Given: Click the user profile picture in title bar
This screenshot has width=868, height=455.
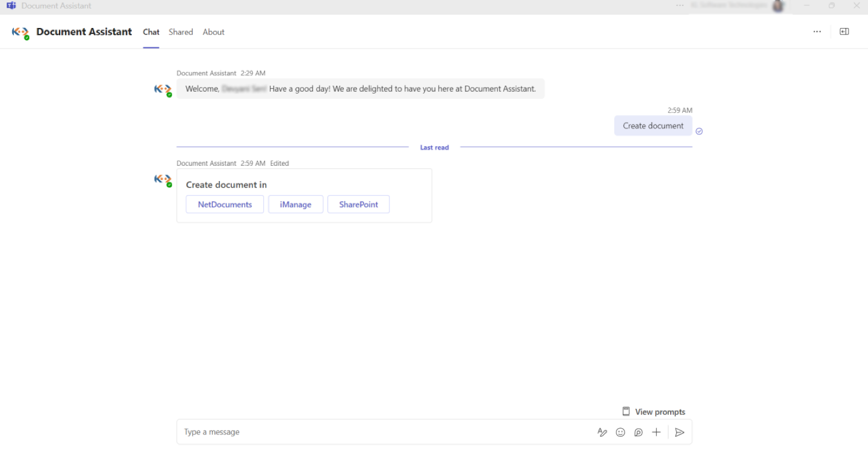Looking at the screenshot, I should [x=778, y=6].
